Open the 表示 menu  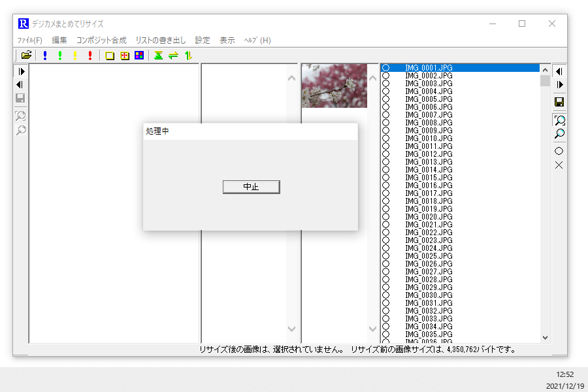pyautogui.click(x=227, y=40)
